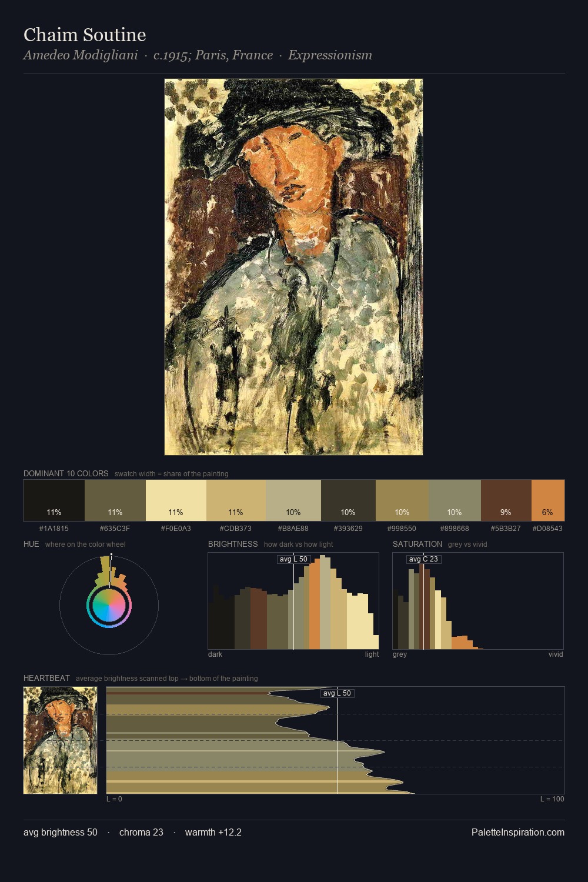588x882 pixels.
Task: Select the #393629 dark brown-grey swatch
Action: click(348, 500)
